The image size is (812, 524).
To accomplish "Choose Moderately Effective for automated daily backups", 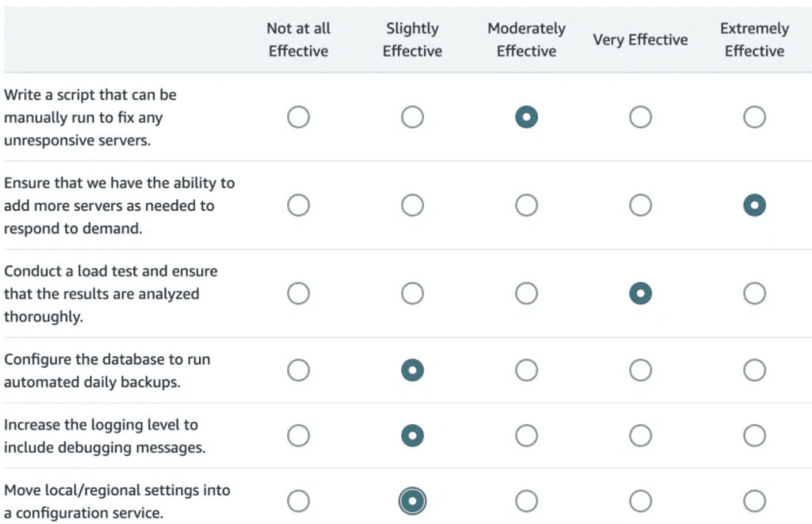I will click(x=526, y=370).
